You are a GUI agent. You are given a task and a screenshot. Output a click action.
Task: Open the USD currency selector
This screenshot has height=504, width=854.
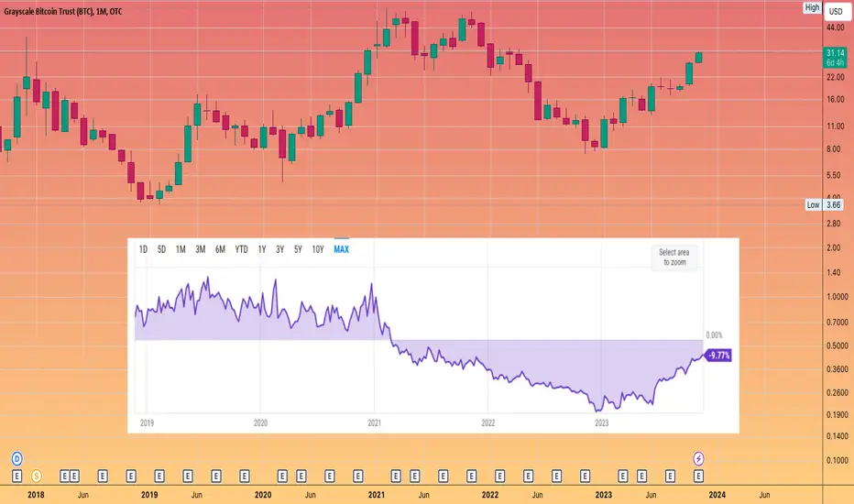click(x=836, y=11)
